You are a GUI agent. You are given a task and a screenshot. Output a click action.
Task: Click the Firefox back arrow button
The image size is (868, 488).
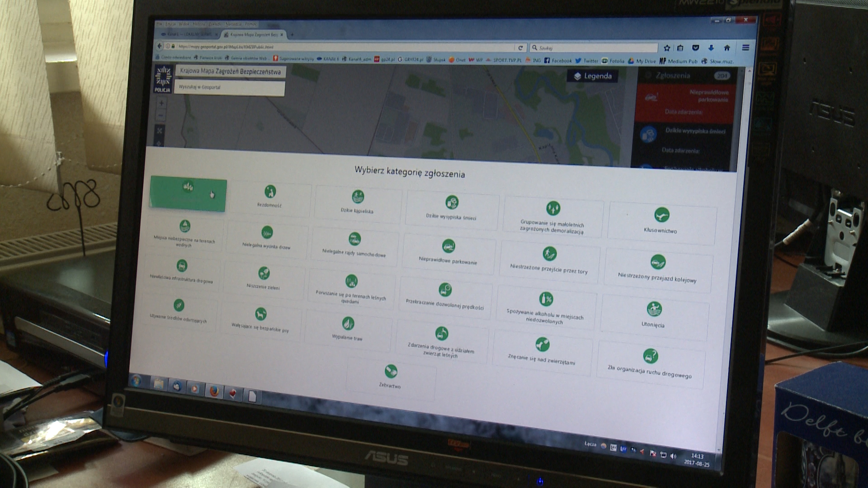159,46
